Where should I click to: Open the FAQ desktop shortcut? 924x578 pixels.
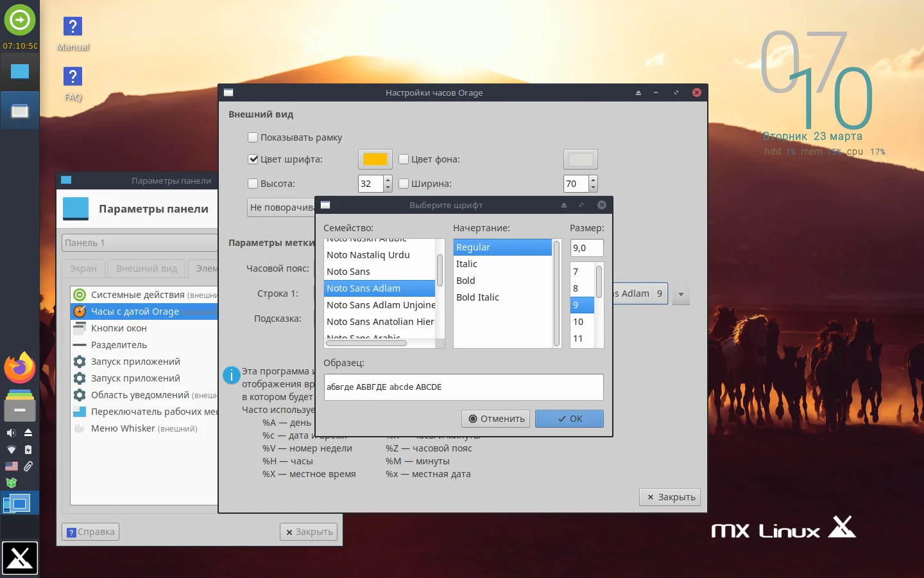(73, 77)
